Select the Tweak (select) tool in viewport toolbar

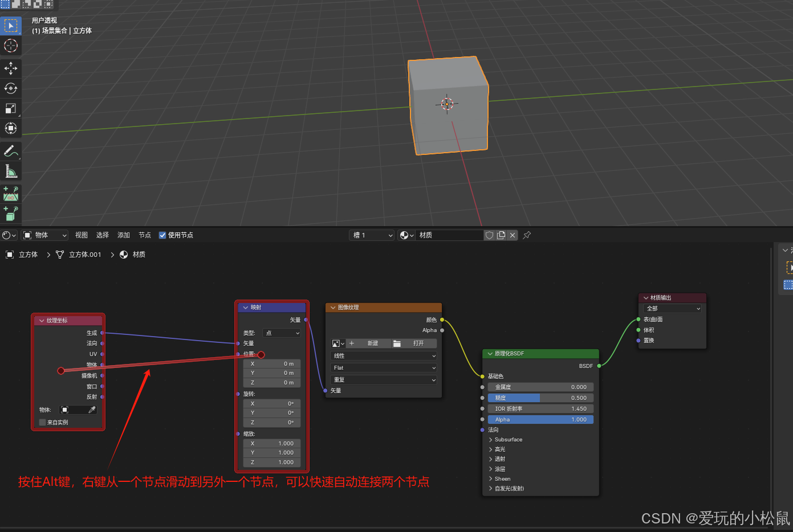click(x=11, y=26)
